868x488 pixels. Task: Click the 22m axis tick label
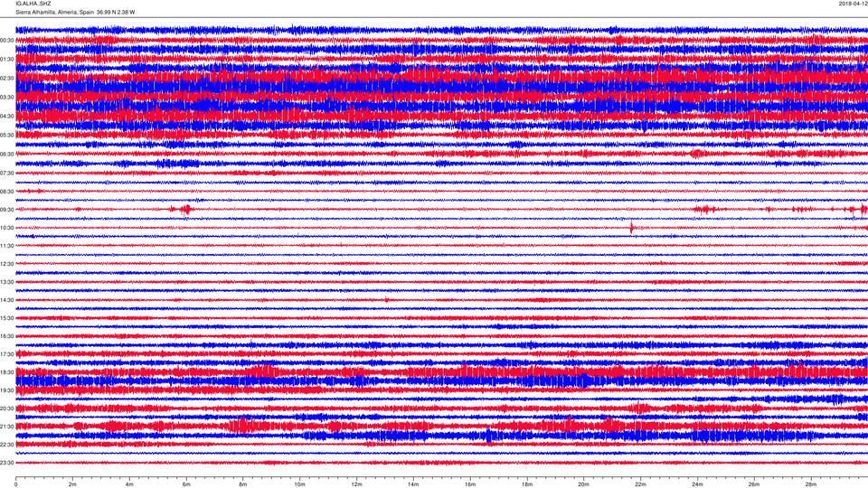pos(640,484)
